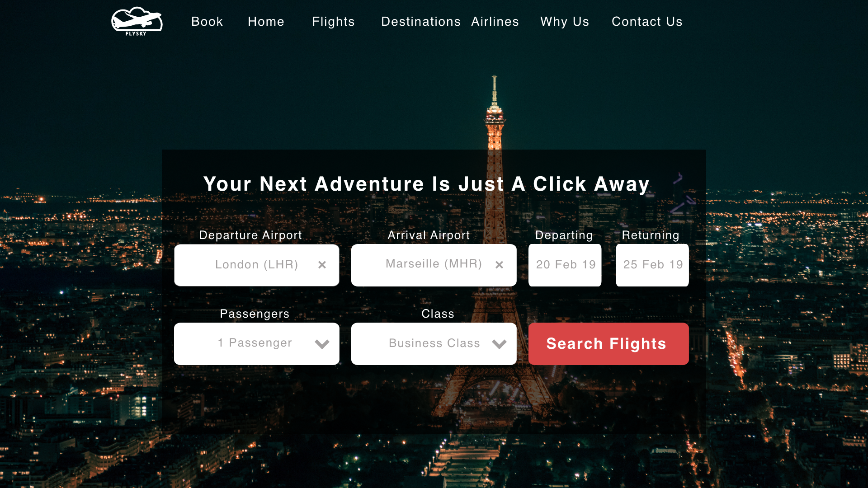Expand the Class dropdown chevron
The image size is (868, 488).
click(499, 344)
